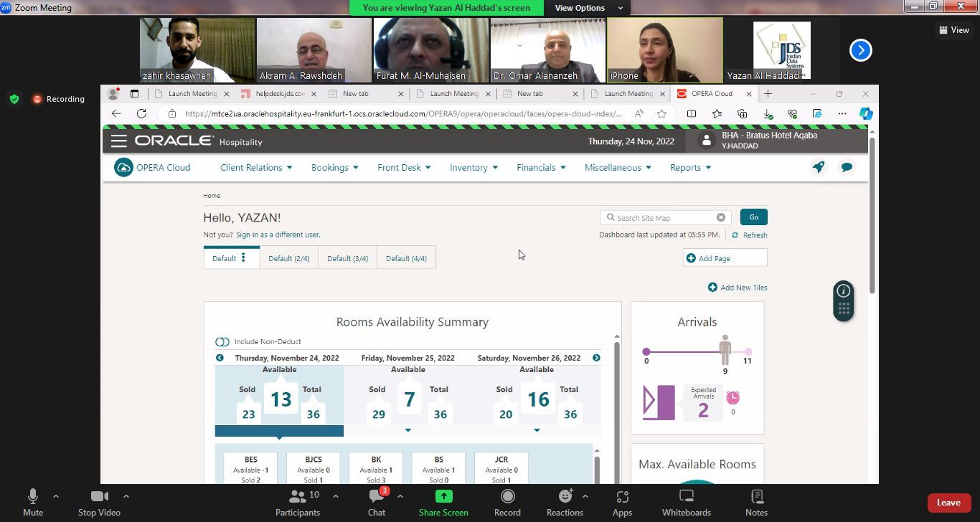The height and width of the screenshot is (522, 980).
Task: Refresh the dashboard with the Refresh link
Action: pyautogui.click(x=750, y=235)
